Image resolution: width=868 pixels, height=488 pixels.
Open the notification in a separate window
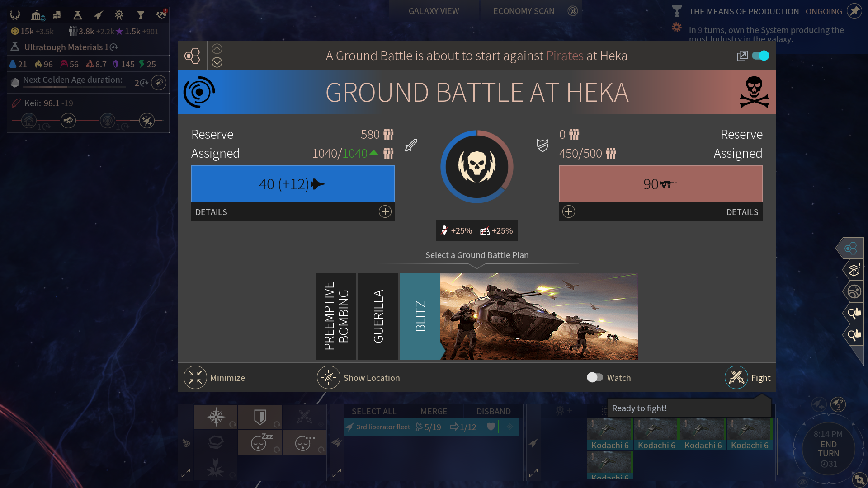pyautogui.click(x=742, y=56)
